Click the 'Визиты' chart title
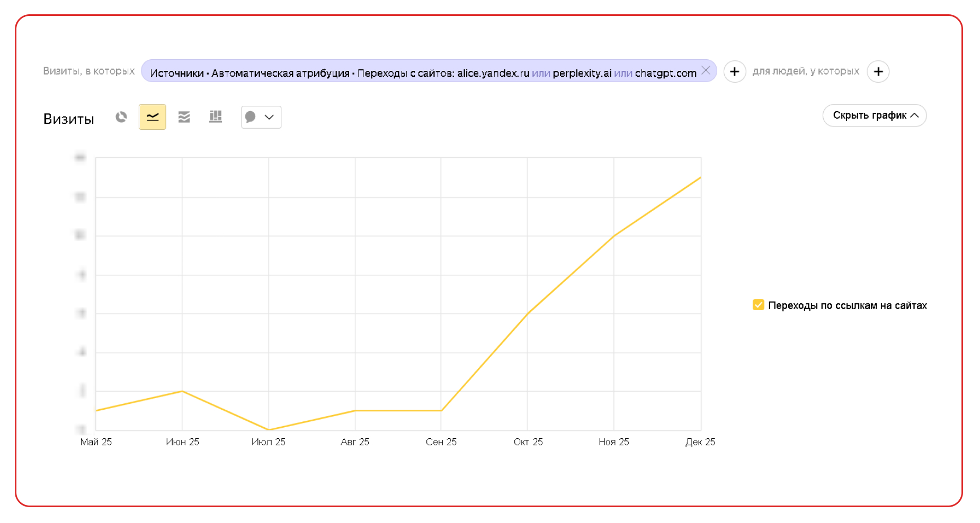 click(69, 119)
